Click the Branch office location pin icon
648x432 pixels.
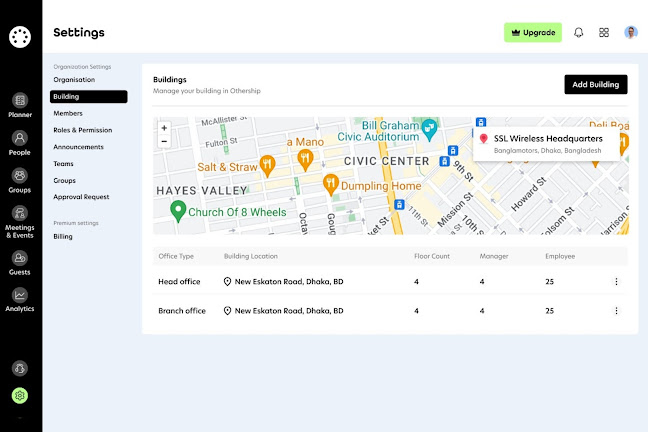[x=227, y=310]
